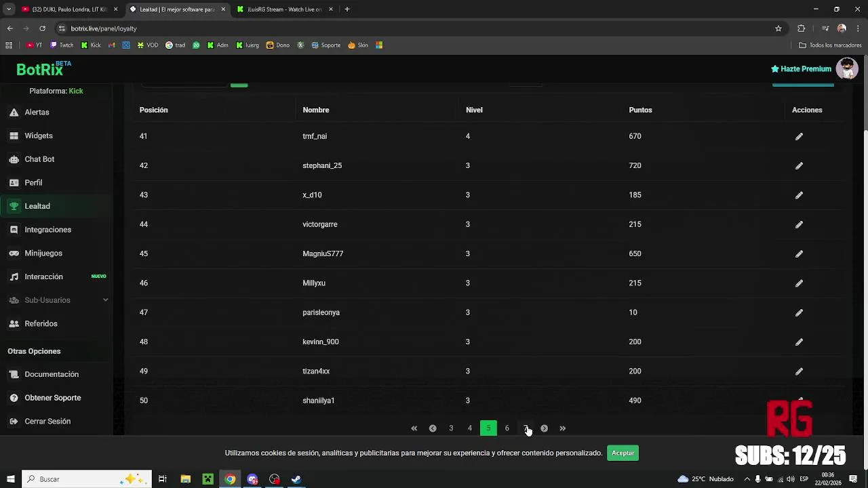Viewport: 868px width, 488px height.
Task: Go to previous page arrow
Action: tap(433, 428)
